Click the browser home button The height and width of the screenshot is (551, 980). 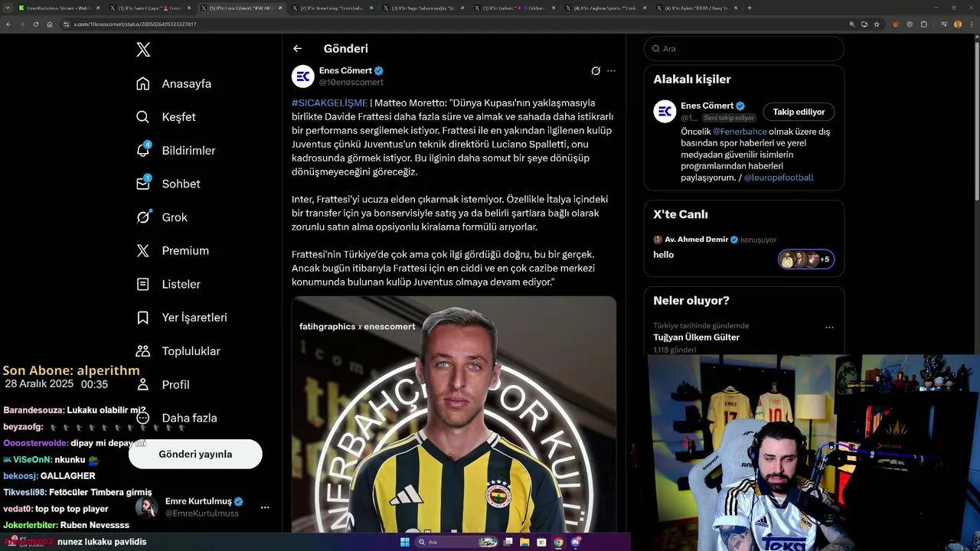click(x=49, y=24)
